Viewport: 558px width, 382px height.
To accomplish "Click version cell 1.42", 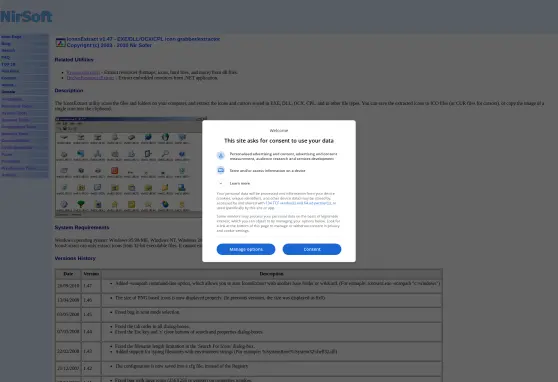I will 91,368.
